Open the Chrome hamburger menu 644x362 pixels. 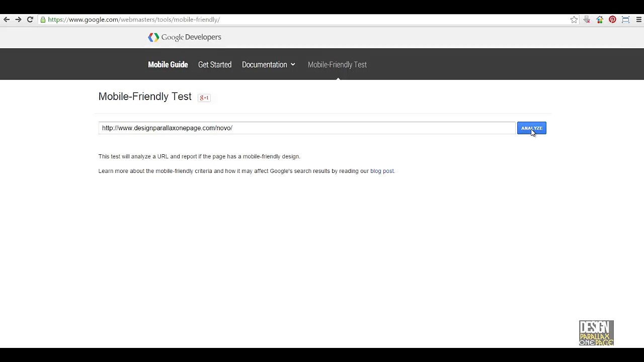coord(638,20)
